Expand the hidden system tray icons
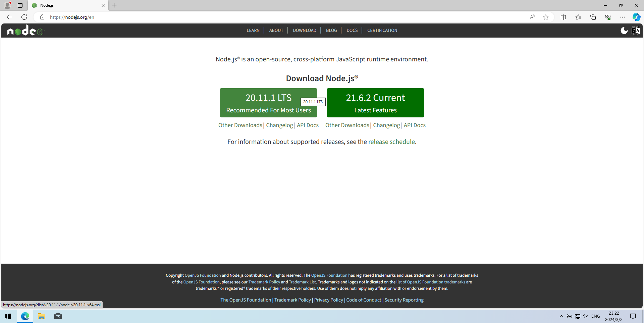 pos(561,316)
